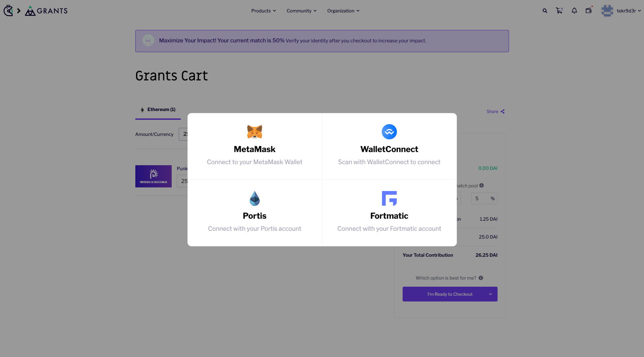This screenshot has height=357, width=644.
Task: Click the Portis droplet icon
Action: tap(255, 198)
